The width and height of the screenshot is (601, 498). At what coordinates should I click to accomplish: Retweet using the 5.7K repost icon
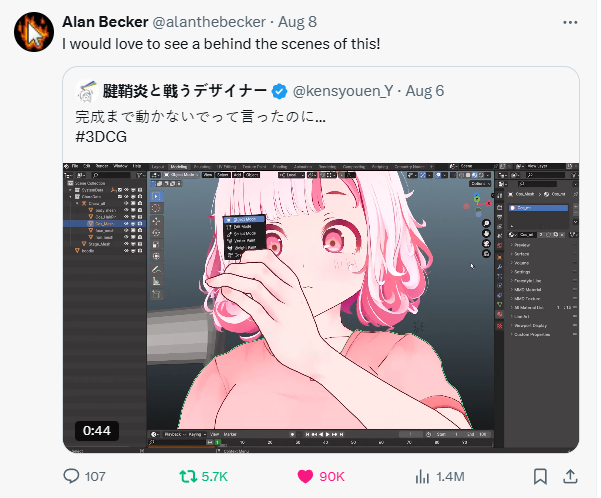(188, 476)
